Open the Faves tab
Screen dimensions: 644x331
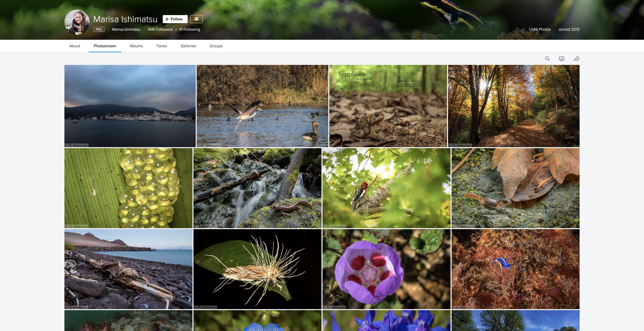coord(162,46)
